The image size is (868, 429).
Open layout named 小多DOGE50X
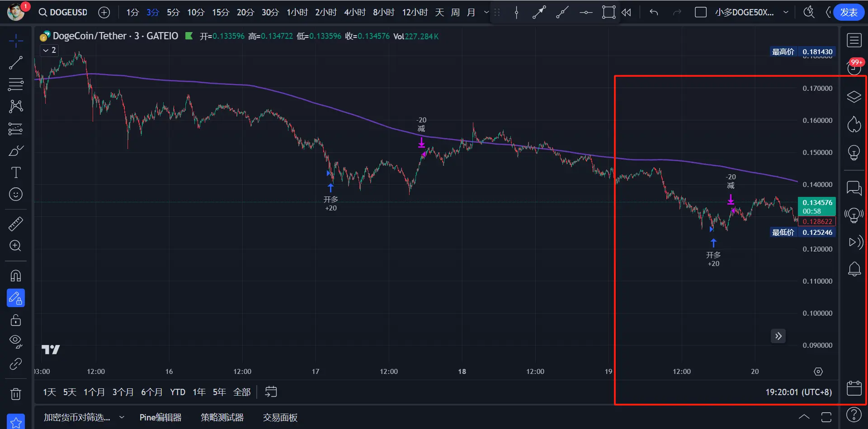point(744,12)
